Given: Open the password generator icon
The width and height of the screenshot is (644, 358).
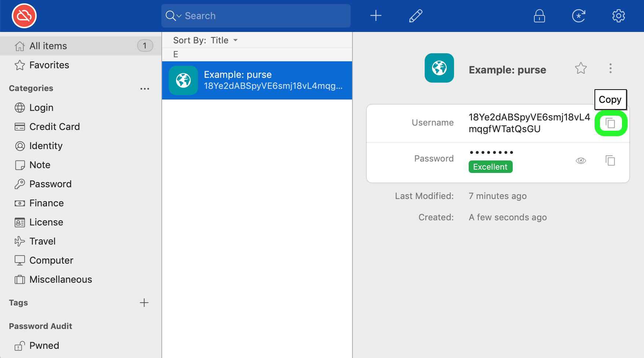Looking at the screenshot, I should pyautogui.click(x=579, y=16).
